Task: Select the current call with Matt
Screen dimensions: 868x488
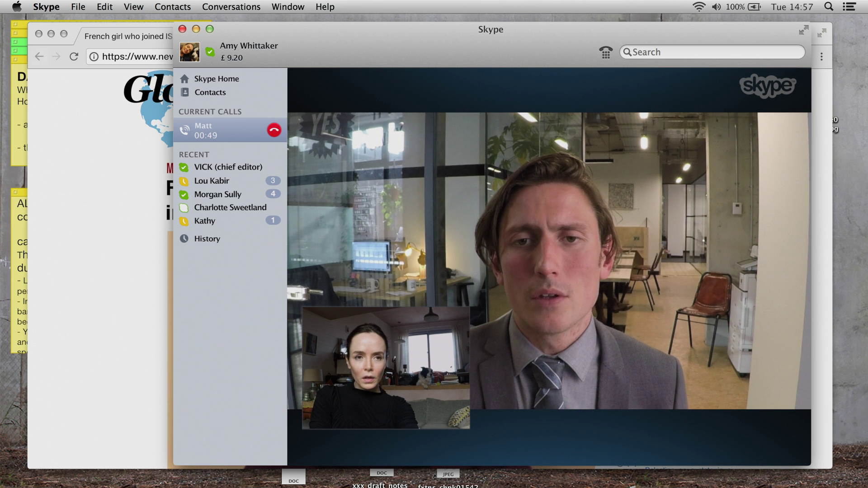Action: coord(230,130)
